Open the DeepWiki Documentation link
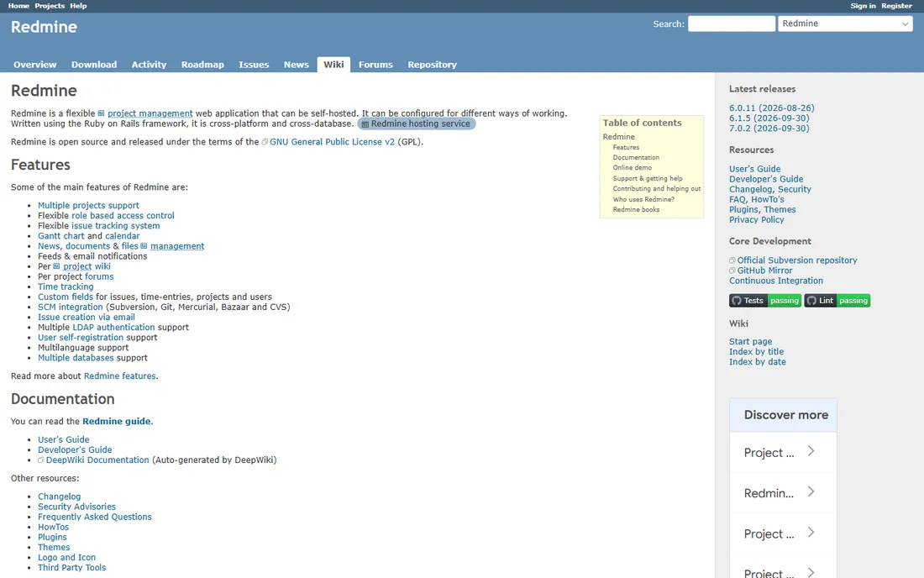Screen dimensions: 924x578 97,460
